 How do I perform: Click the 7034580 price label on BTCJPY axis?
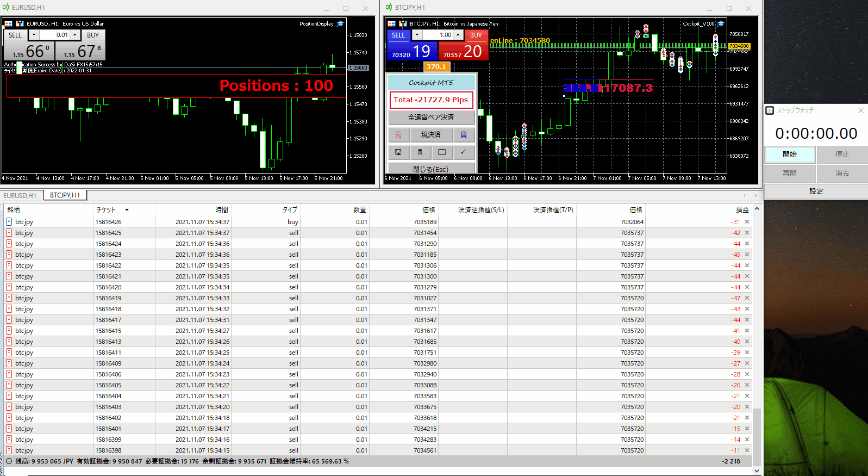[739, 46]
